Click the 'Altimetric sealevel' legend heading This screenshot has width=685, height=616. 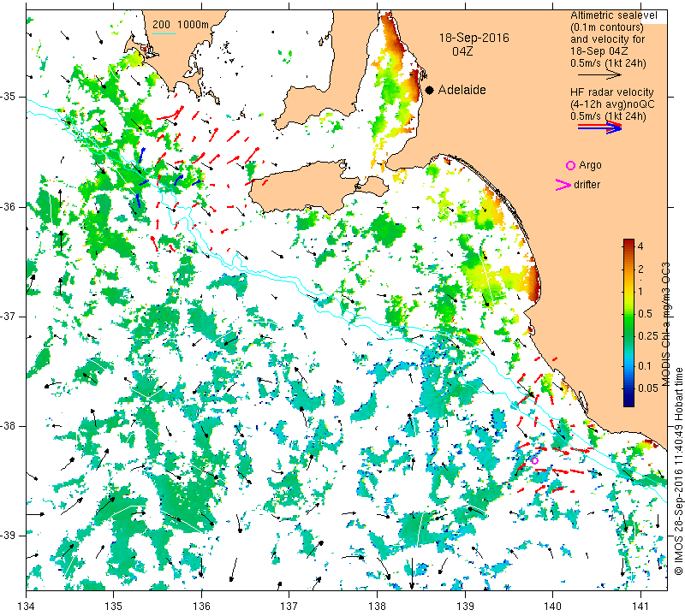[x=613, y=15]
